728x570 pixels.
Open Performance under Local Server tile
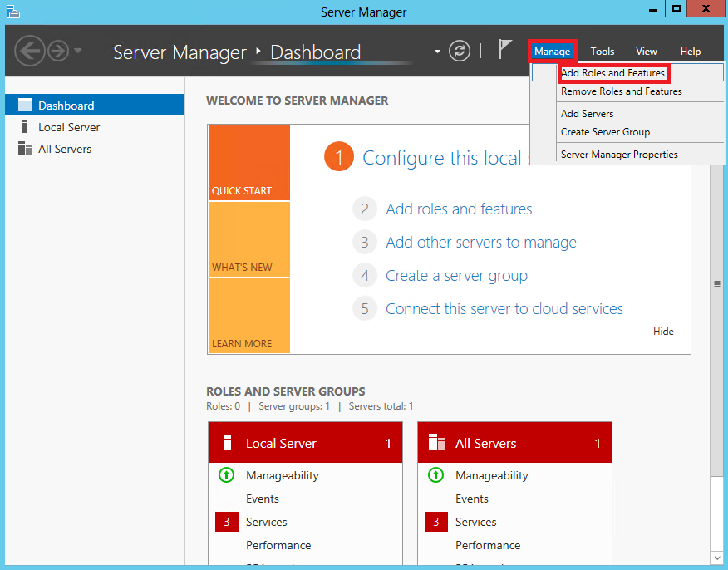click(278, 545)
